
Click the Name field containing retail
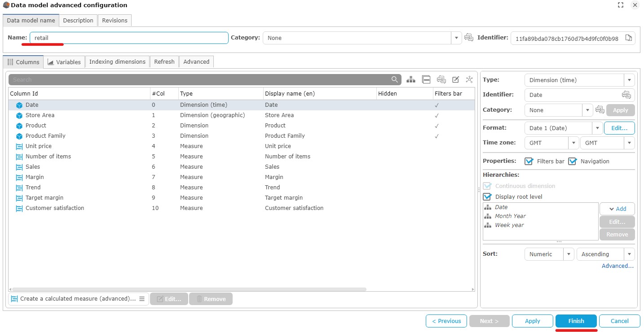point(129,38)
